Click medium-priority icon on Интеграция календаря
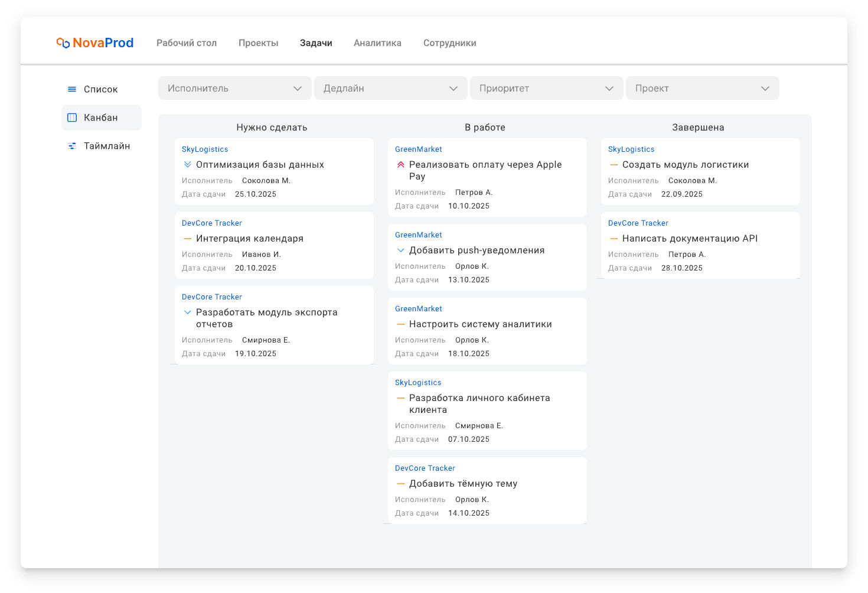The width and height of the screenshot is (868, 593). coord(188,239)
